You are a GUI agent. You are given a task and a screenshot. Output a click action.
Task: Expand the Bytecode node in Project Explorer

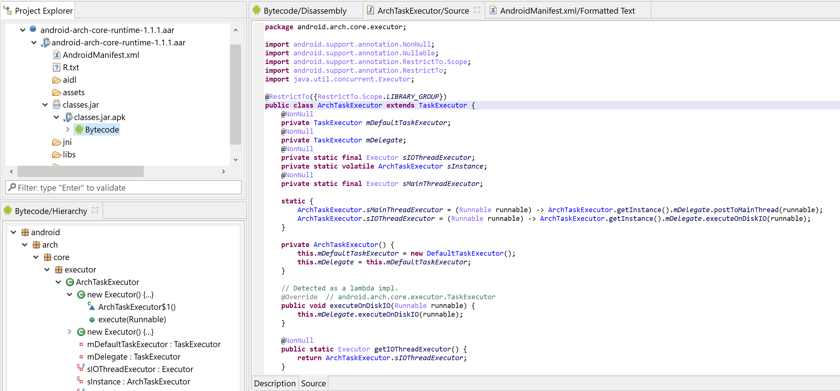pos(68,130)
